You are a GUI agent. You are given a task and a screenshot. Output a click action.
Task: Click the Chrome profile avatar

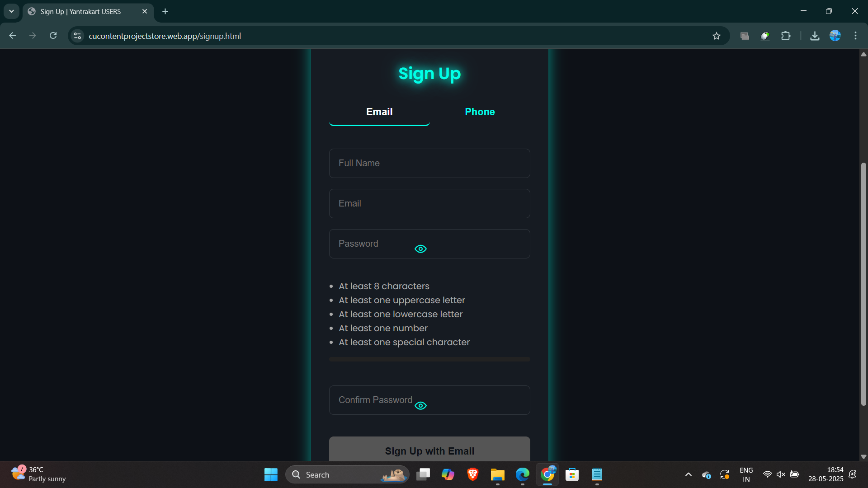(x=835, y=36)
